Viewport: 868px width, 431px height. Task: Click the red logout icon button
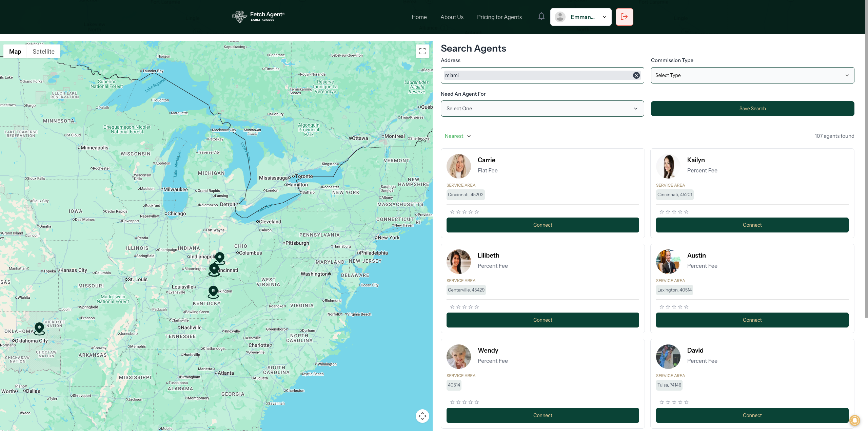[x=624, y=17]
